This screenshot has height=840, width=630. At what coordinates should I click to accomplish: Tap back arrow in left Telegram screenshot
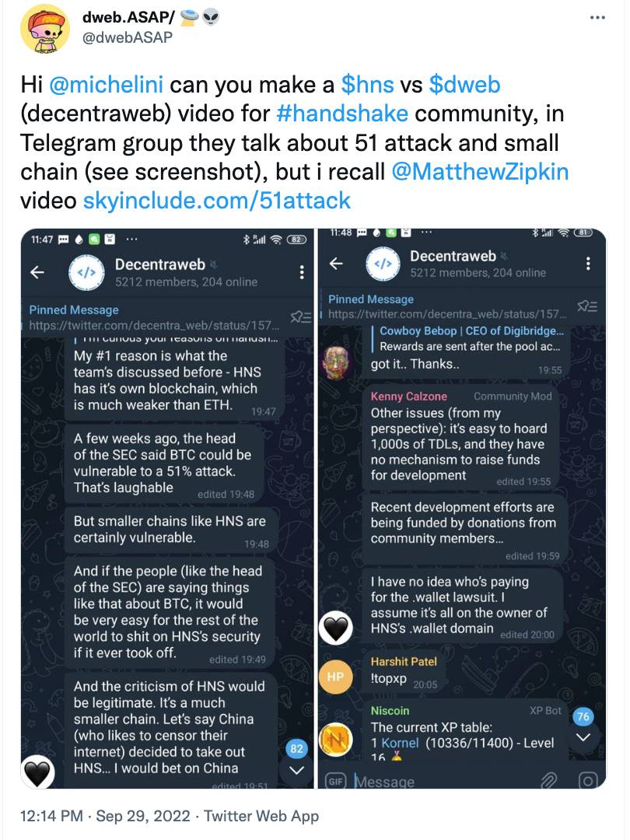[x=37, y=272]
